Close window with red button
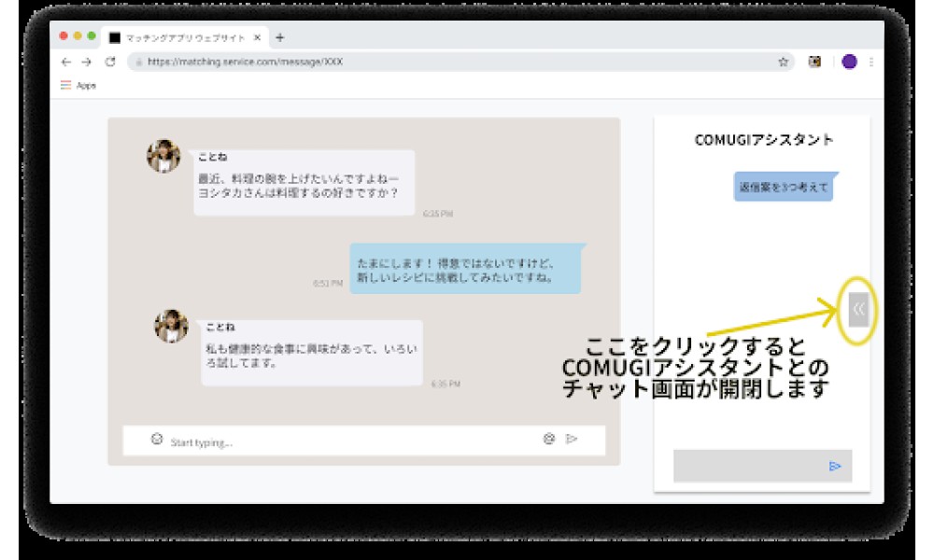This screenshot has width=934, height=560. click(x=64, y=35)
